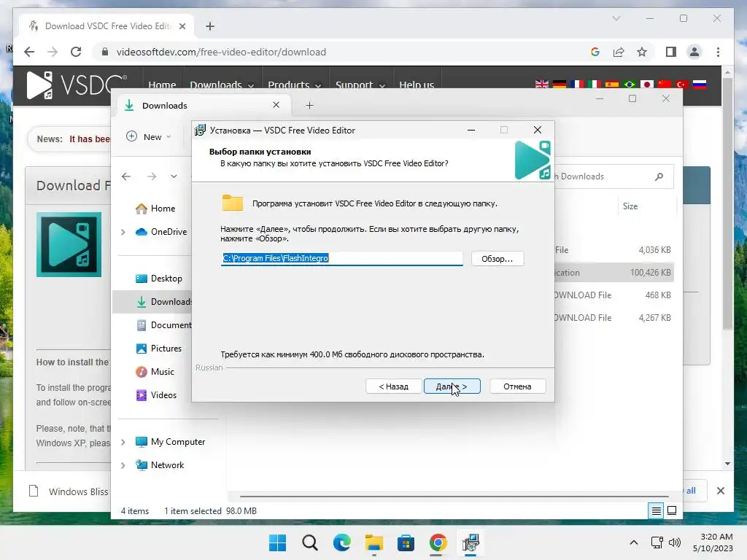The height and width of the screenshot is (560, 747).
Task: Click the yellow folder icon in installer
Action: (x=233, y=203)
